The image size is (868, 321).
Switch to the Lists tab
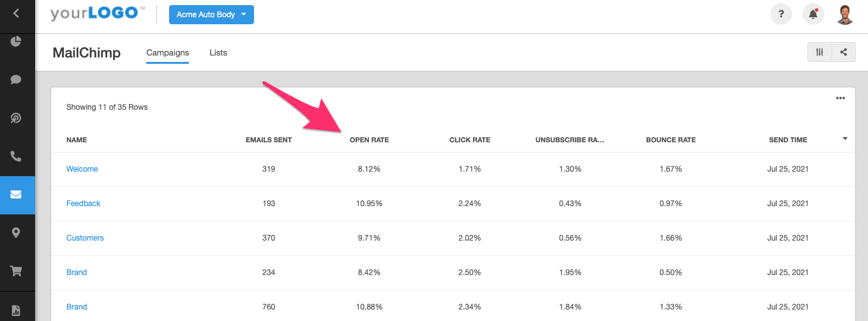point(218,52)
